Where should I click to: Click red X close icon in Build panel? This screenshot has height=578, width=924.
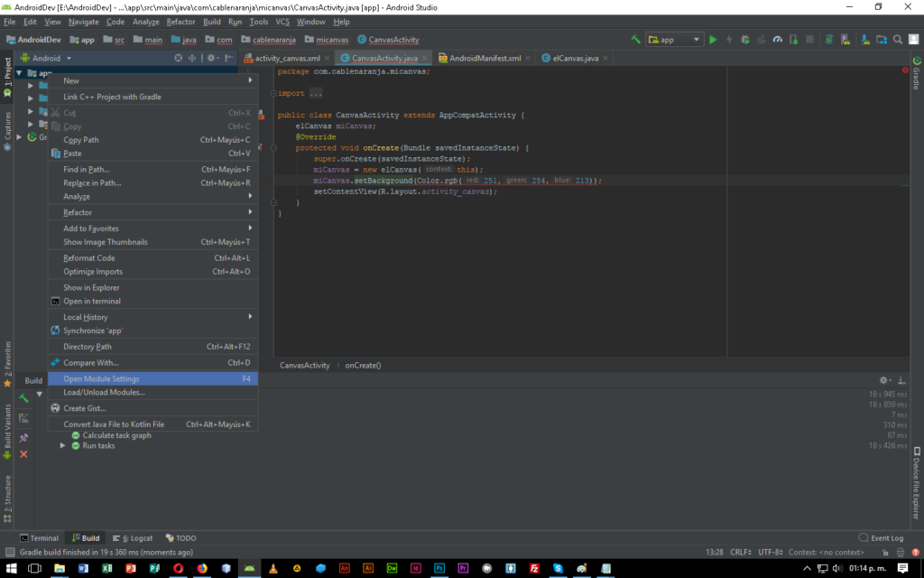click(24, 454)
